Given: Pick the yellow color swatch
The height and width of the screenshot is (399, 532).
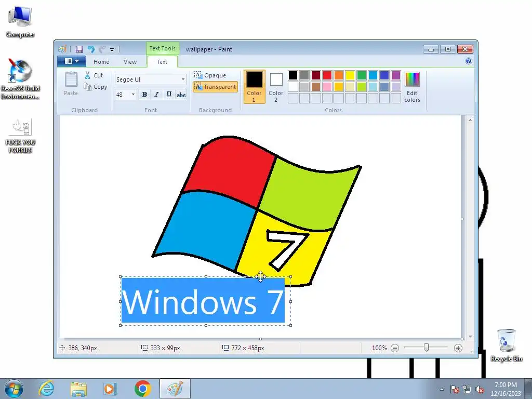Looking at the screenshot, I should coord(350,75).
